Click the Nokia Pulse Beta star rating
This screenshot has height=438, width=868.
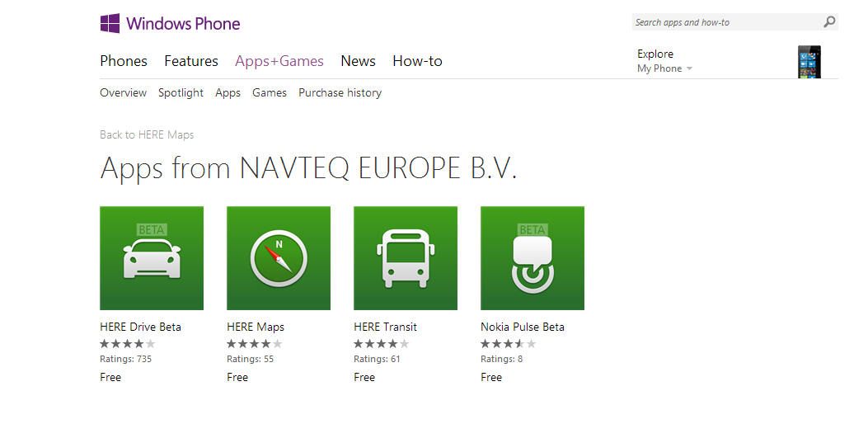tap(509, 344)
